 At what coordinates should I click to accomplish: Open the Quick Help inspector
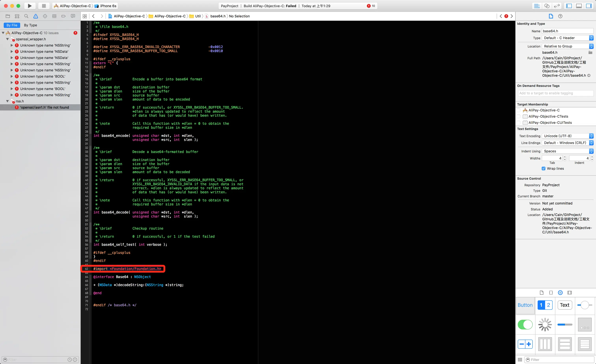pos(560,16)
